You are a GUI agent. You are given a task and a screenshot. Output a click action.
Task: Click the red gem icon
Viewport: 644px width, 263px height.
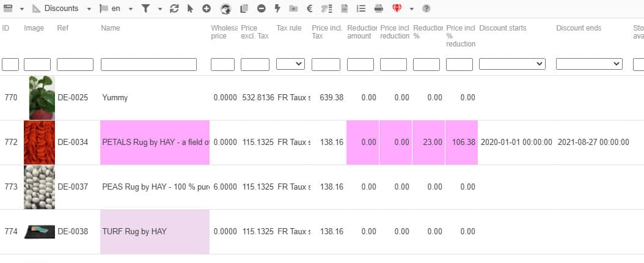point(397,9)
